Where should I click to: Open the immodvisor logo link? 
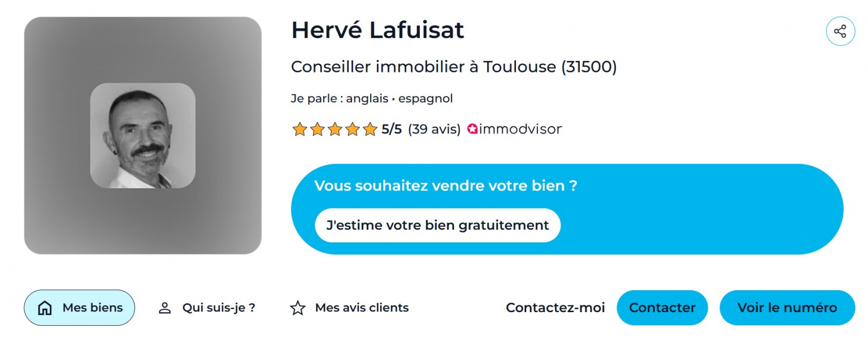click(x=513, y=129)
